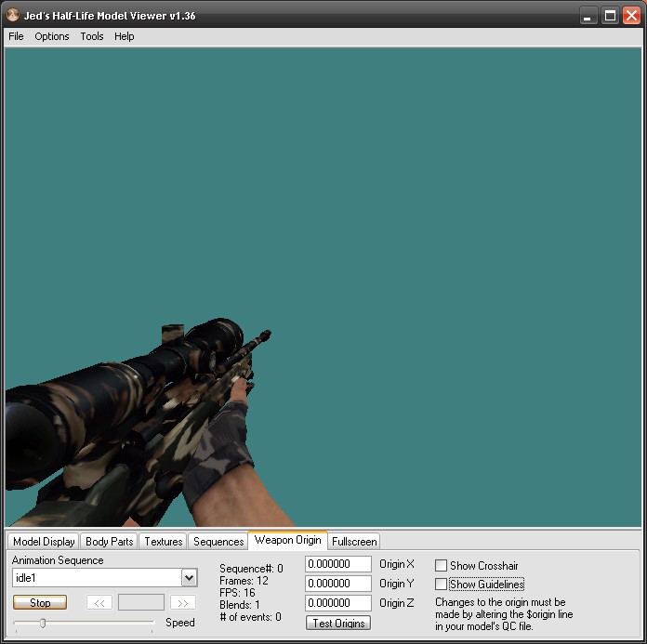Click the Half-Life lambda title bar icon
The image size is (647, 644).
(13, 15)
